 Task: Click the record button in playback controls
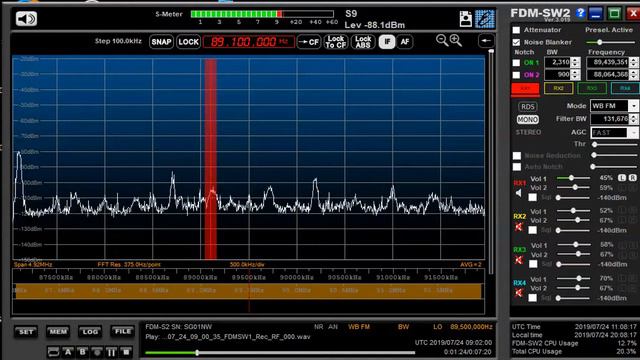[97, 352]
